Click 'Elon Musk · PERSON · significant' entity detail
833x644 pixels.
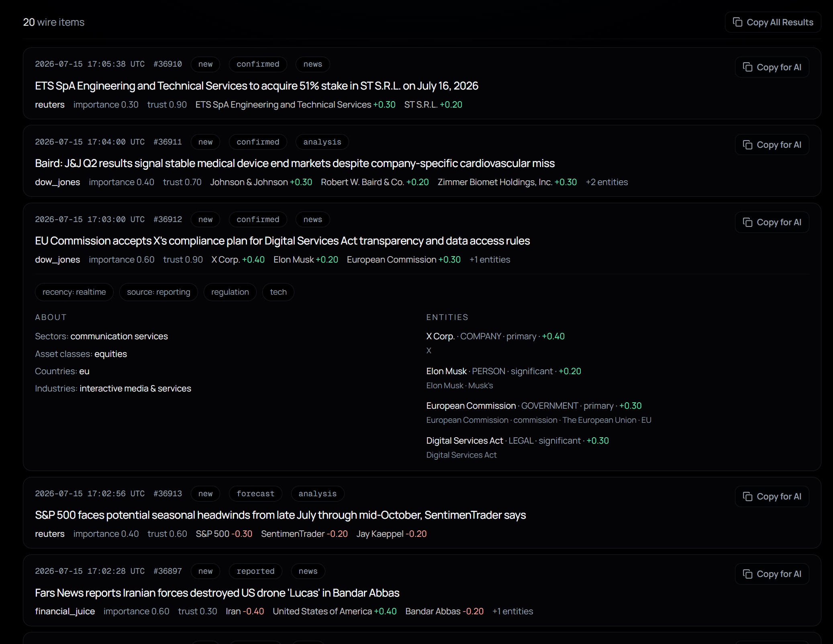click(504, 371)
